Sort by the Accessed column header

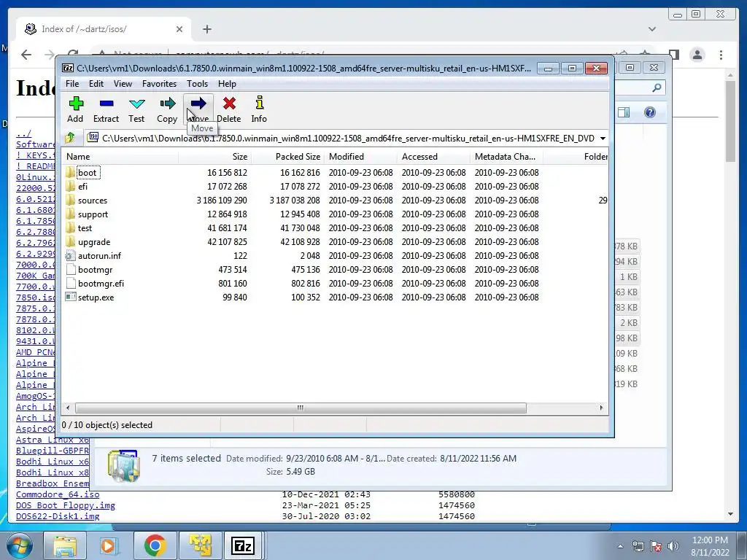tap(433, 157)
